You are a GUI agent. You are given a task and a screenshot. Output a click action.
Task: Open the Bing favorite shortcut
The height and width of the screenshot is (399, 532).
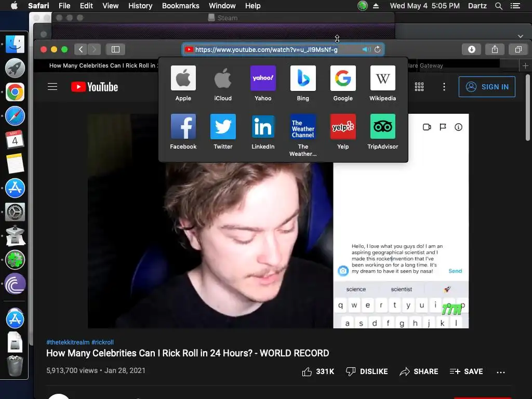[x=303, y=84]
